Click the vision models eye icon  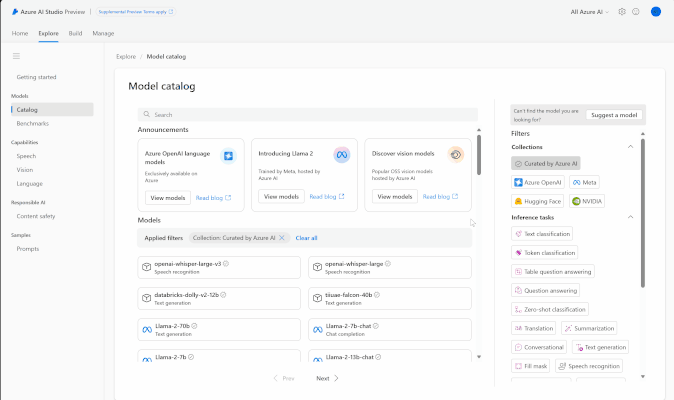point(456,155)
